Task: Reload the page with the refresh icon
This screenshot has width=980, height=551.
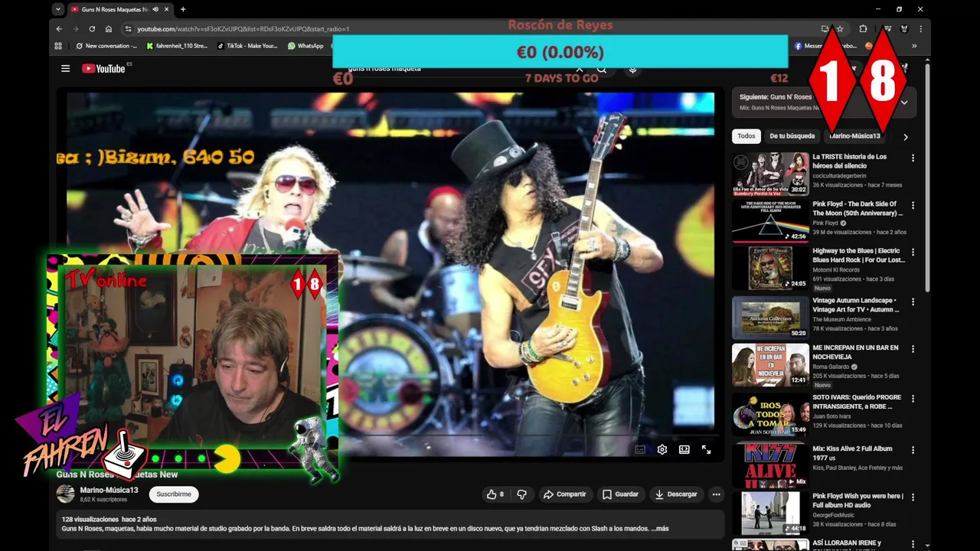Action: tap(92, 29)
